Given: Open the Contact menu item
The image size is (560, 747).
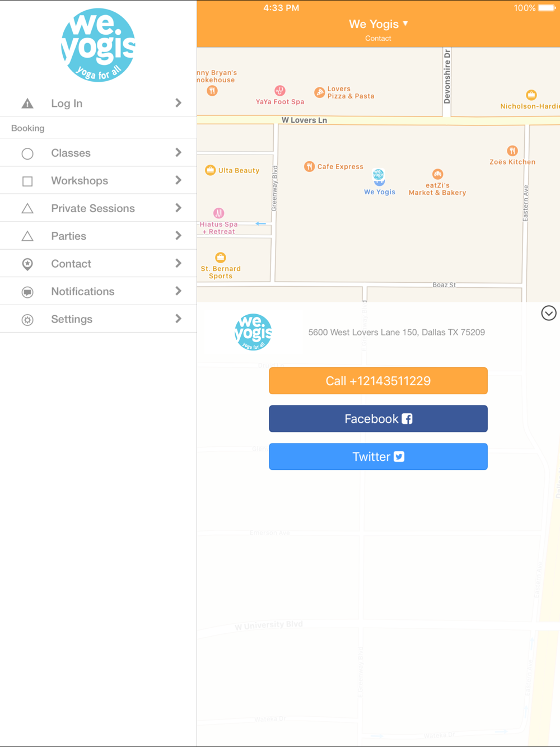Looking at the screenshot, I should pyautogui.click(x=98, y=264).
